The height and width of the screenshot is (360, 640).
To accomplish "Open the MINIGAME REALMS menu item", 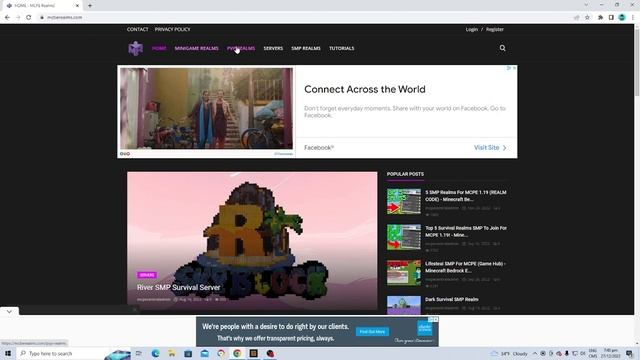I will click(x=196, y=48).
